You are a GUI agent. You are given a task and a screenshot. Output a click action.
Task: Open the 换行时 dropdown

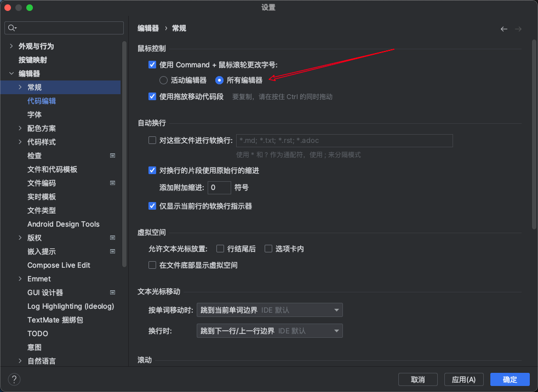tap(270, 331)
